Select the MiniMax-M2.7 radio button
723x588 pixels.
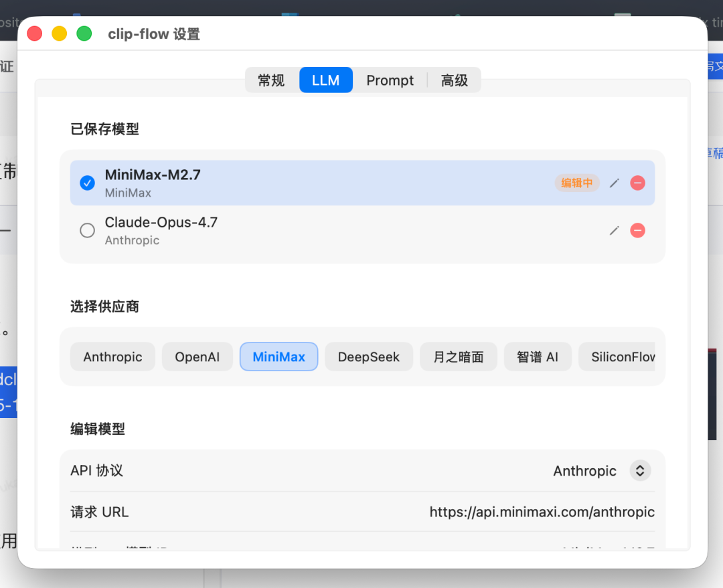click(87, 183)
